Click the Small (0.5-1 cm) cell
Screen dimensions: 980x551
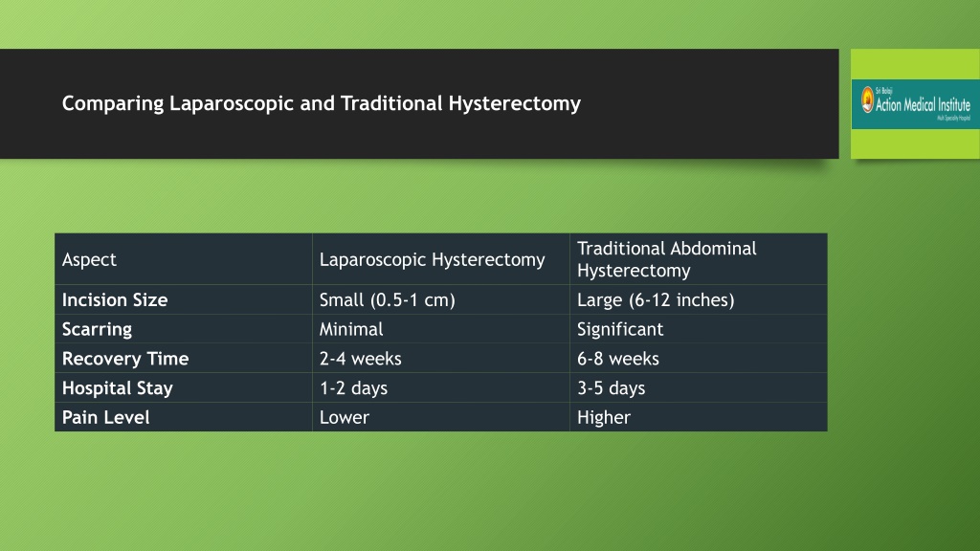(x=441, y=299)
